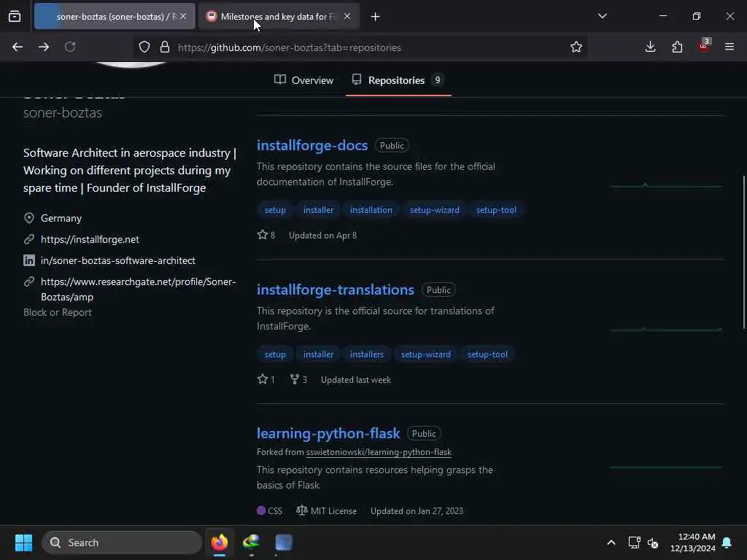Open the Windows Start menu

pos(23,542)
